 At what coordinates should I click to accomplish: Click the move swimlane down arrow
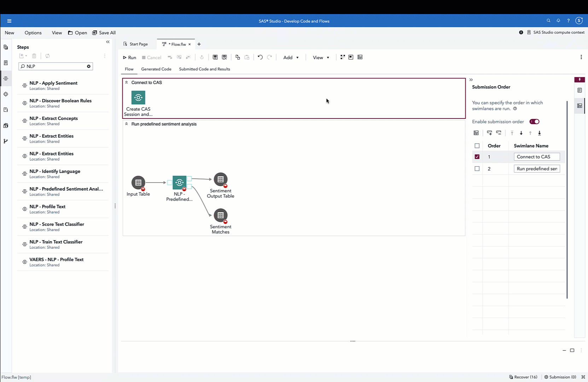[x=521, y=133]
